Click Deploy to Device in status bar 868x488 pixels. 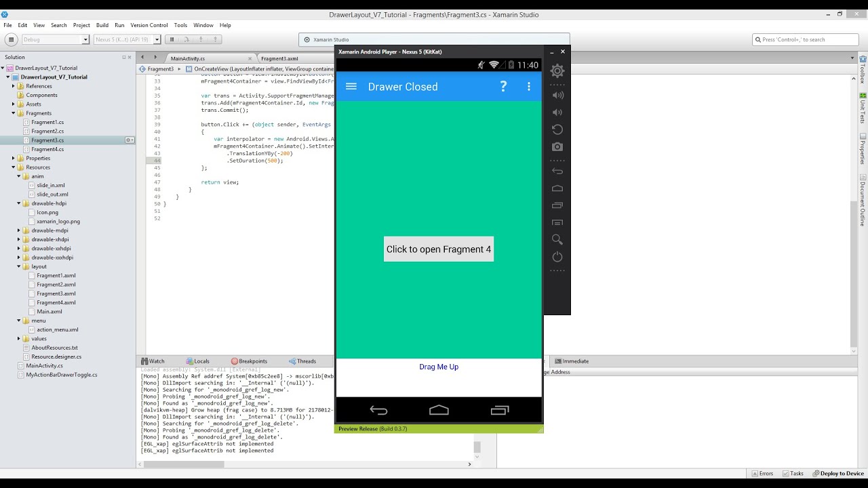click(x=838, y=473)
